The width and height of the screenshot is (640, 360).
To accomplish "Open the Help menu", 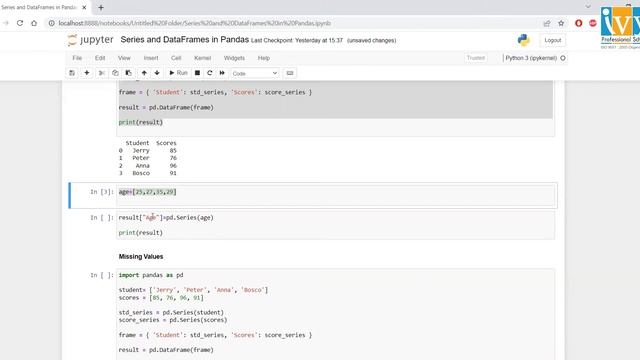I will pyautogui.click(x=264, y=58).
